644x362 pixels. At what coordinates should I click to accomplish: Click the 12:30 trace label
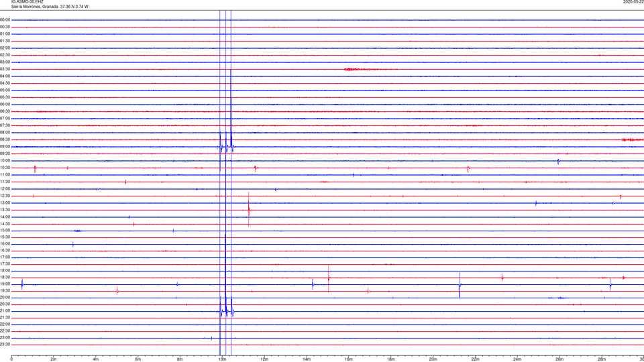(x=5, y=196)
